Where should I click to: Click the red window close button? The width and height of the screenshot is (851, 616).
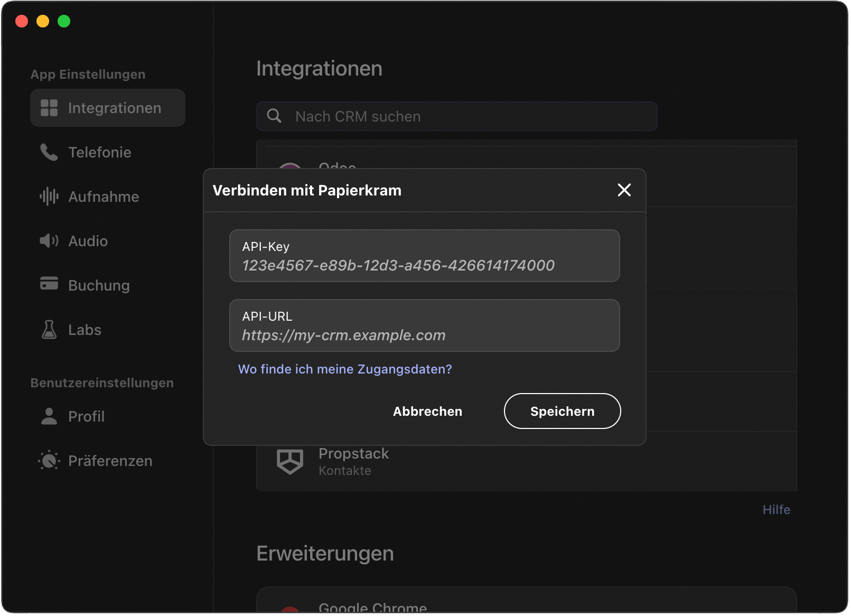tap(22, 21)
